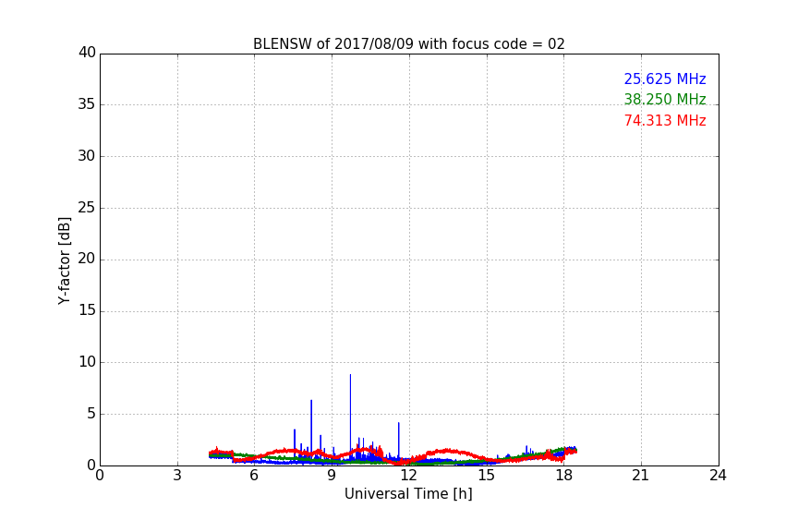This screenshot has width=798, height=532.
Task: Click the x-axis tick label '12'
Action: click(x=408, y=476)
